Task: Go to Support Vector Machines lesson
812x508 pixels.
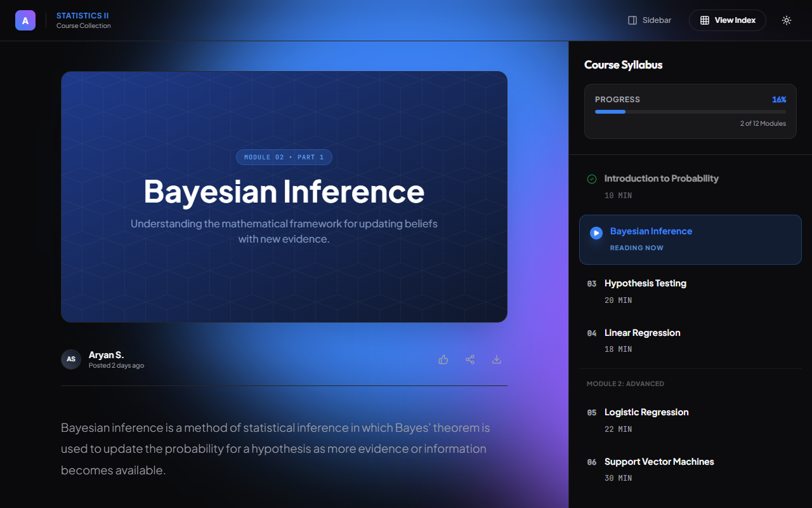Action: point(658,462)
